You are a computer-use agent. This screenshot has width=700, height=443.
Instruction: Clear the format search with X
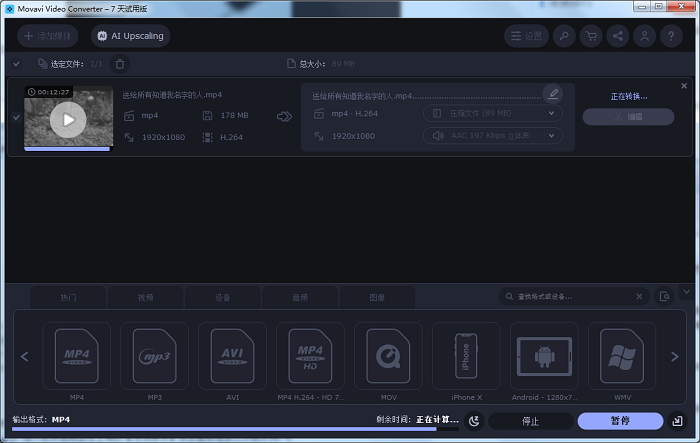point(639,297)
